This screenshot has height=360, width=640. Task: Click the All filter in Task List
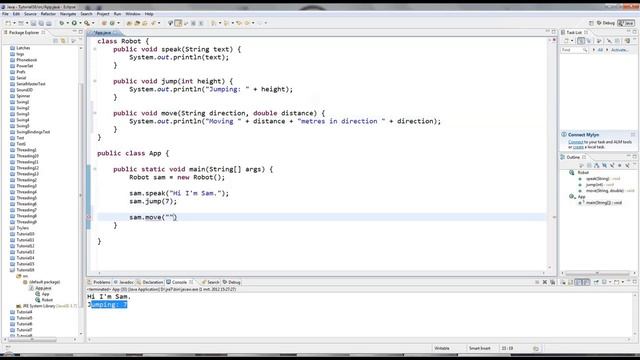[x=600, y=50]
